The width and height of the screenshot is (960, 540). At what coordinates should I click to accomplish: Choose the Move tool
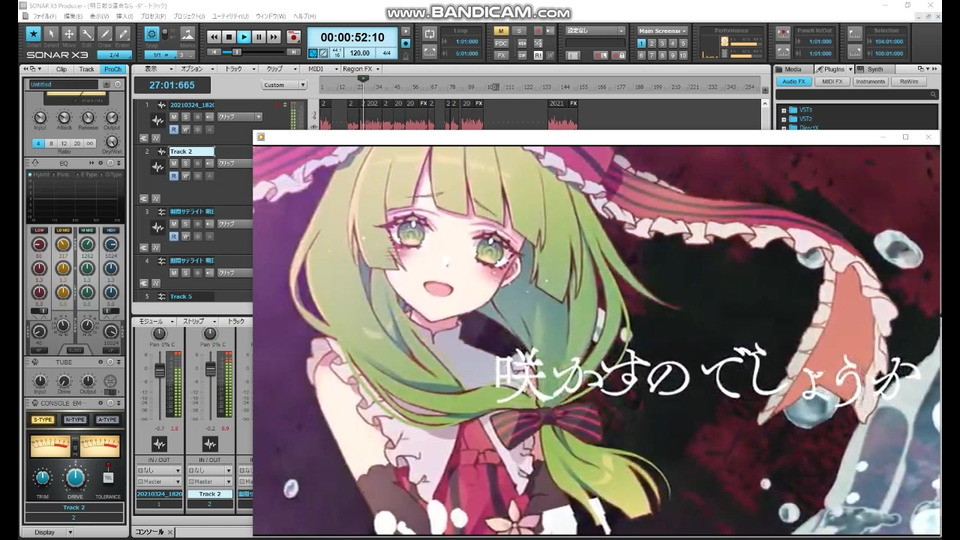click(x=69, y=34)
